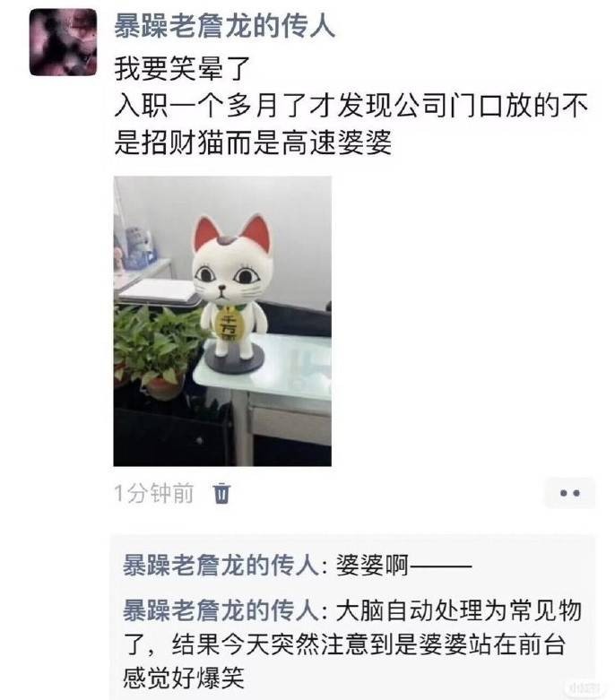615x700 pixels.
Task: Select the post line 我要笑晕了
Action: (x=182, y=68)
